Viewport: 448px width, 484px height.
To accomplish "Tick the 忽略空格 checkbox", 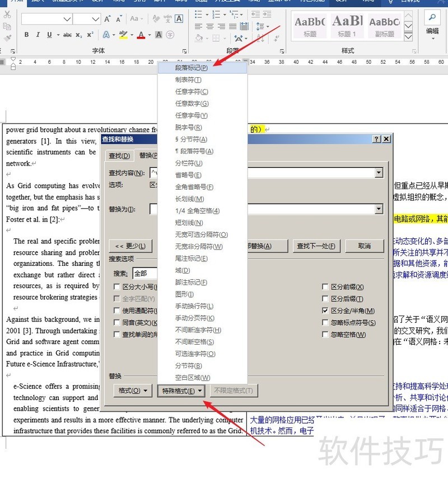I will point(325,335).
